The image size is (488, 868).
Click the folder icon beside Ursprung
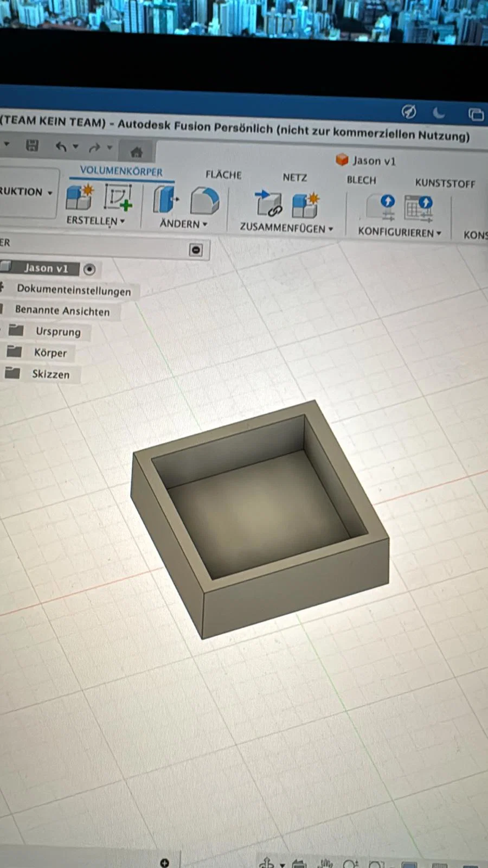pyautogui.click(x=16, y=330)
